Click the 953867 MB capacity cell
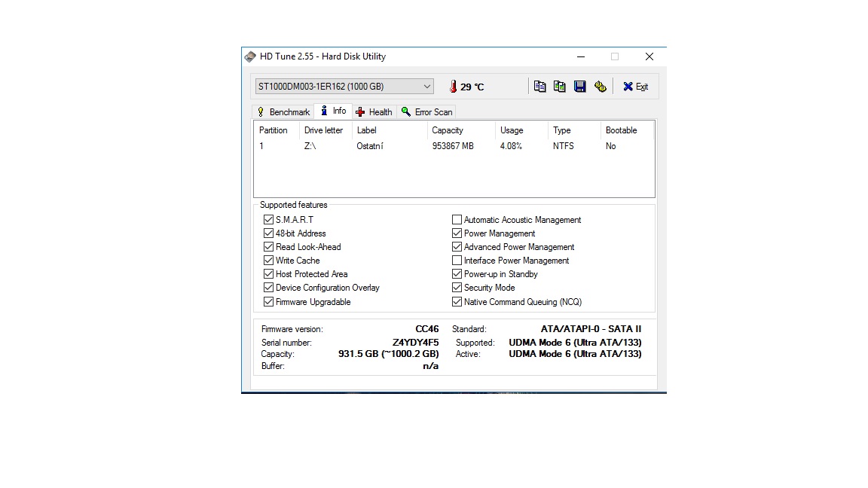 (453, 146)
